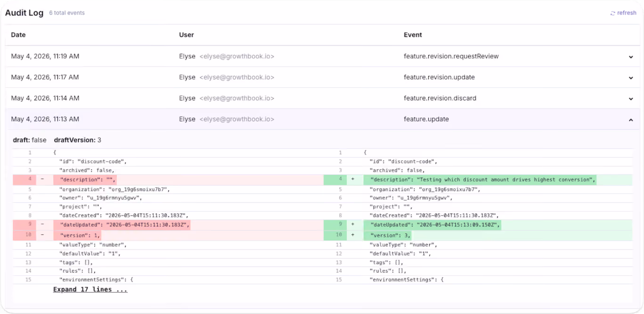Click the removed empty description line
Viewport: 644px width, 314px height.
tap(88, 180)
